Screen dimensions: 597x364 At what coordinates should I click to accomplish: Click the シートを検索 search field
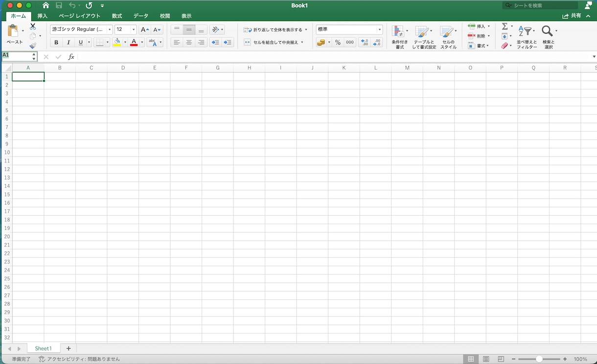click(540, 5)
